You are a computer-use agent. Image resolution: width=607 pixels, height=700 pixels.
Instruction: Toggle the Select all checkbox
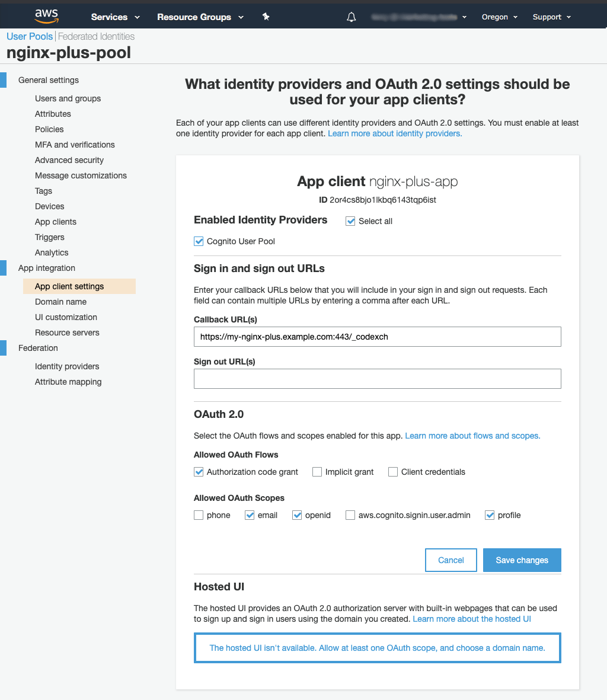[351, 221]
